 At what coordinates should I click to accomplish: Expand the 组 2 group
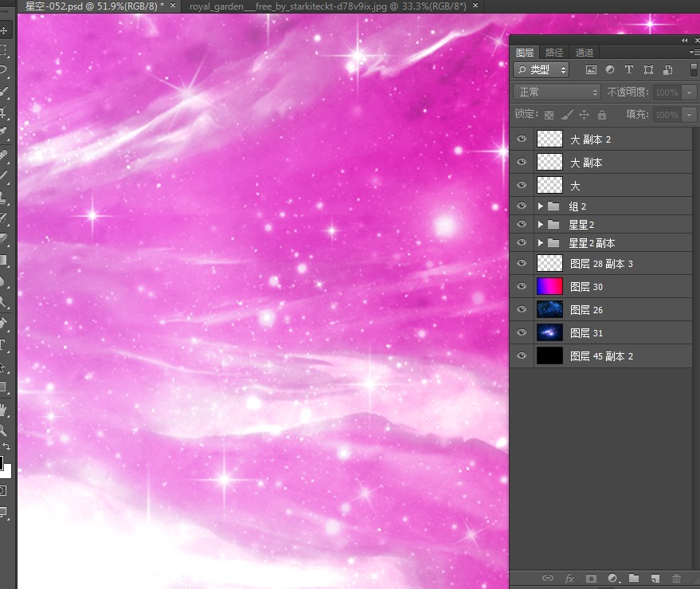[540, 206]
